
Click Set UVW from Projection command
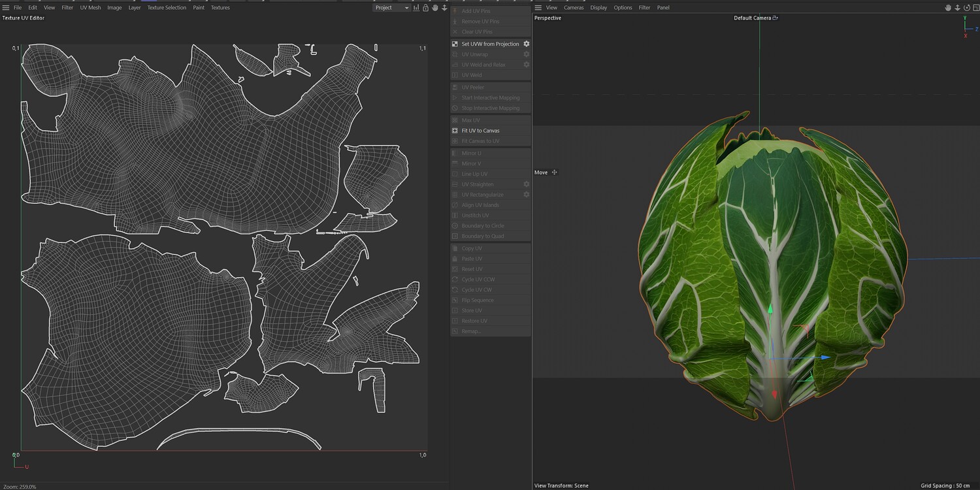[x=490, y=44]
